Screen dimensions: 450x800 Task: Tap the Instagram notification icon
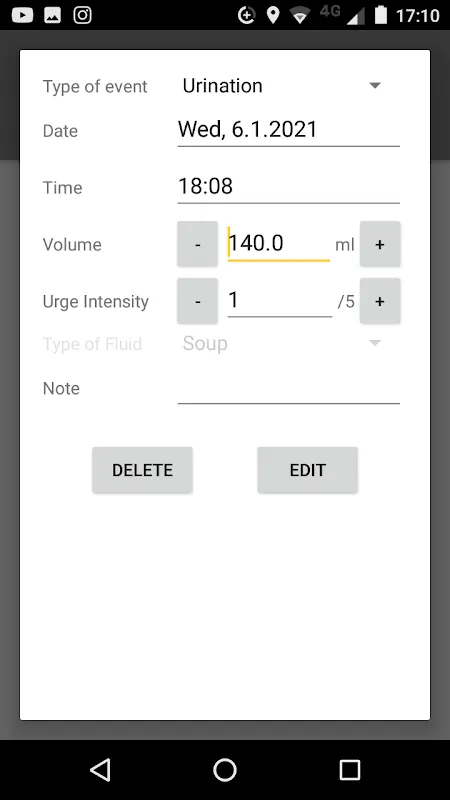(x=82, y=15)
